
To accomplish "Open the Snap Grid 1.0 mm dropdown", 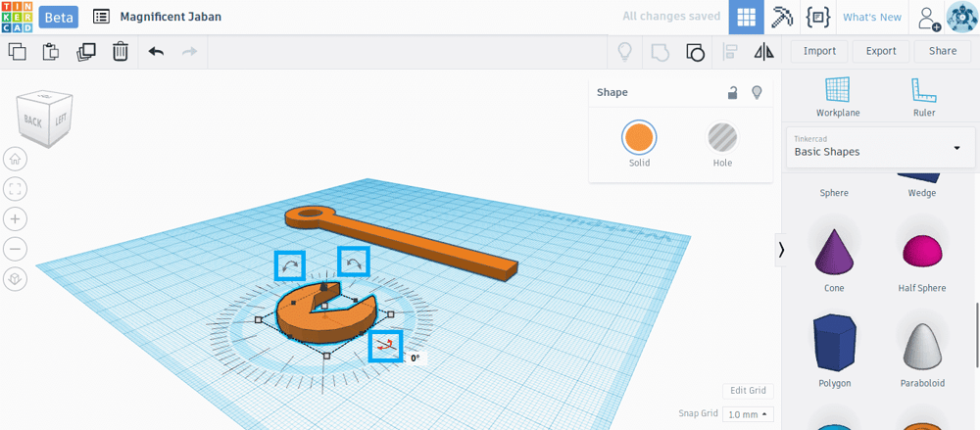I will (748, 414).
